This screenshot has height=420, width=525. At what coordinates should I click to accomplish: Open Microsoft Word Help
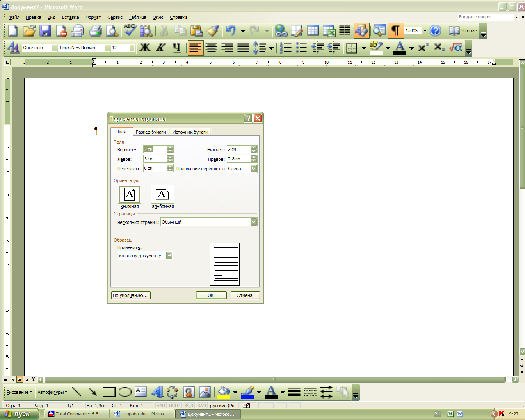[x=436, y=31]
